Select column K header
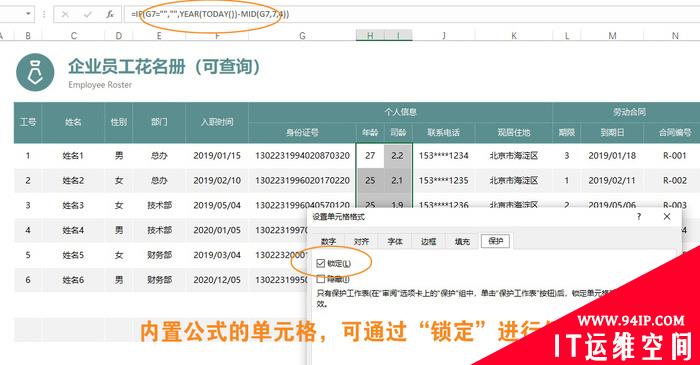The height and width of the screenshot is (365, 700). (514, 36)
